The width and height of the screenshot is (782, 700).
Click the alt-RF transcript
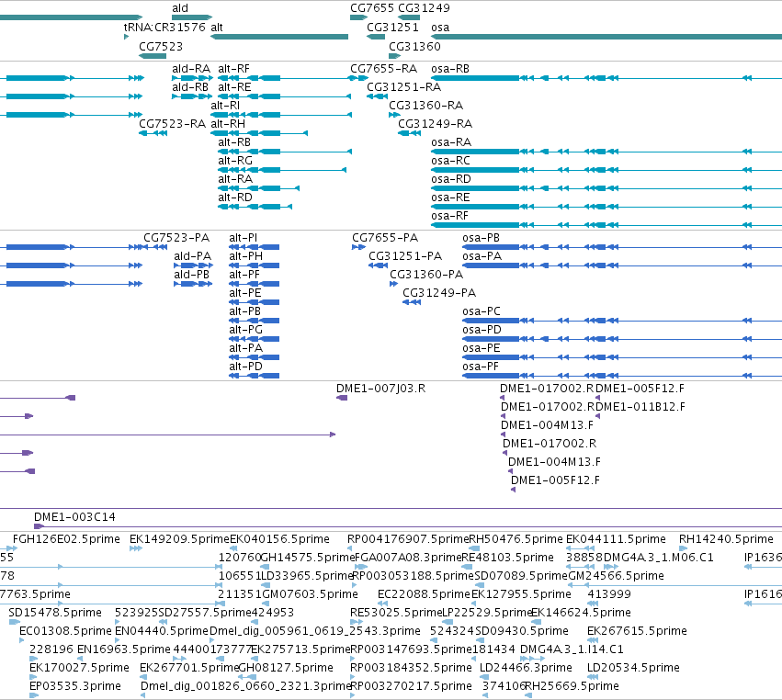pos(285,78)
